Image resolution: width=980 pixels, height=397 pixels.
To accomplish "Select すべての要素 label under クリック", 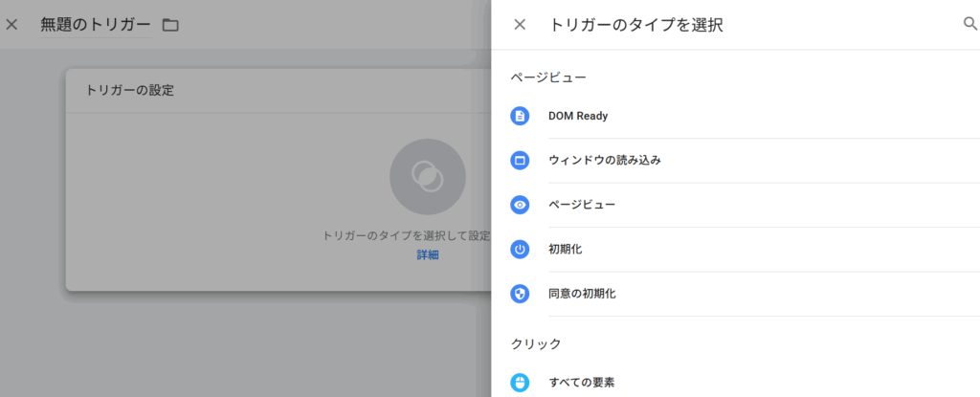I will point(581,383).
